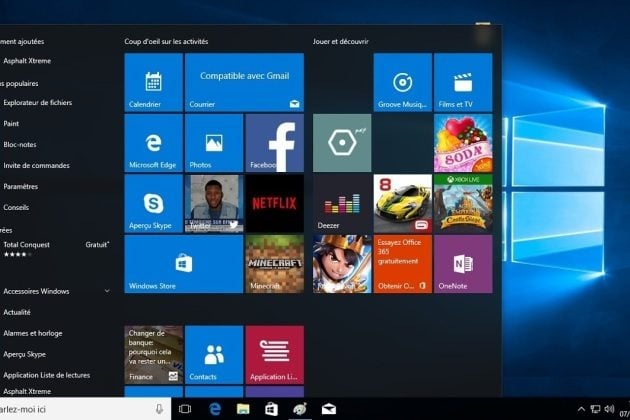Open Actualité in the app list

coord(17,312)
